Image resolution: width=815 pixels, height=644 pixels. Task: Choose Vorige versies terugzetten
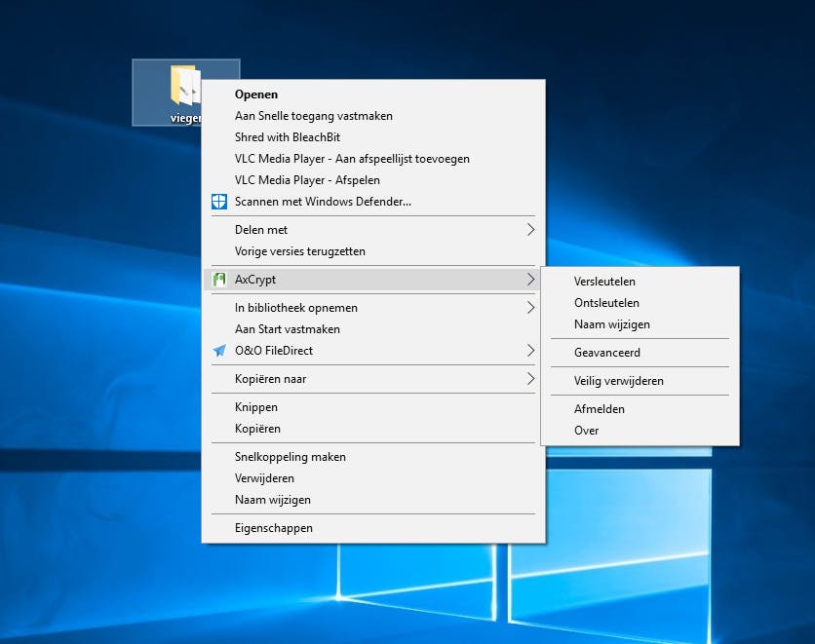[x=299, y=251]
